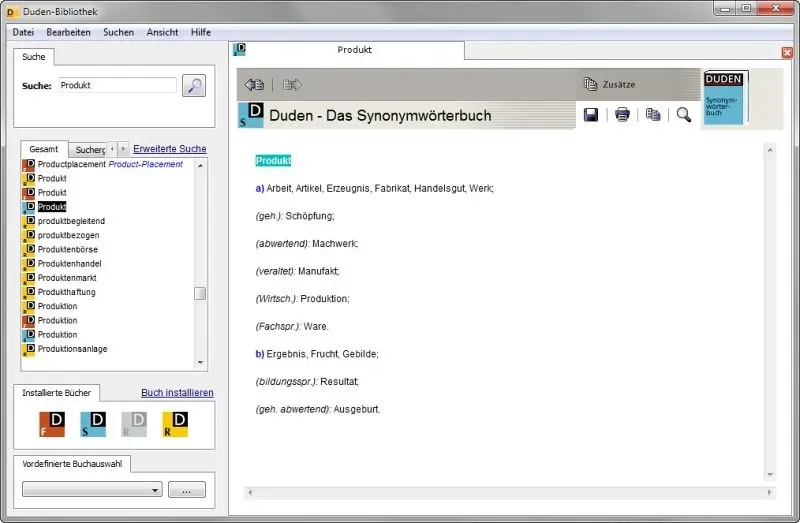The width and height of the screenshot is (800, 523).
Task: Save the entry with the floppy disk icon
Action: tap(591, 115)
